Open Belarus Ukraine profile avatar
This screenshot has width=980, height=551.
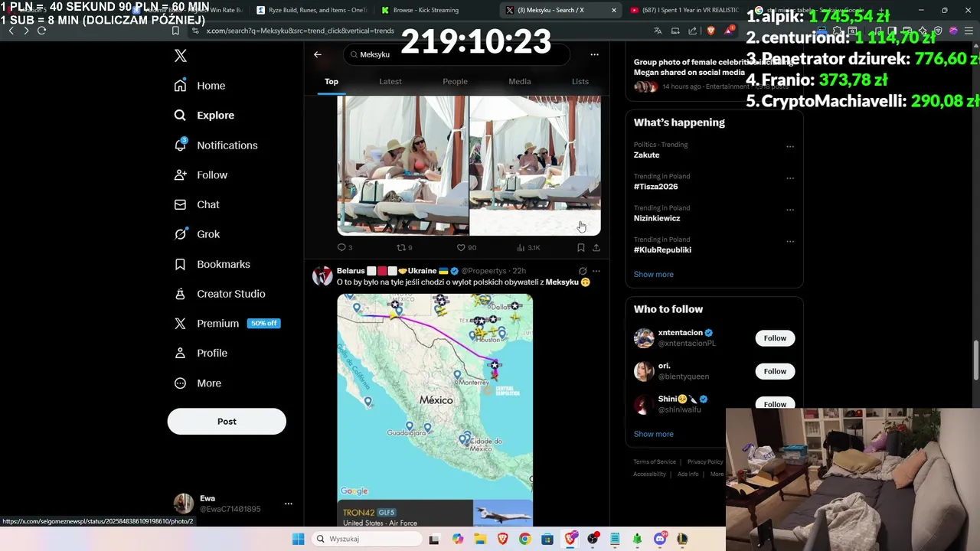pos(322,276)
